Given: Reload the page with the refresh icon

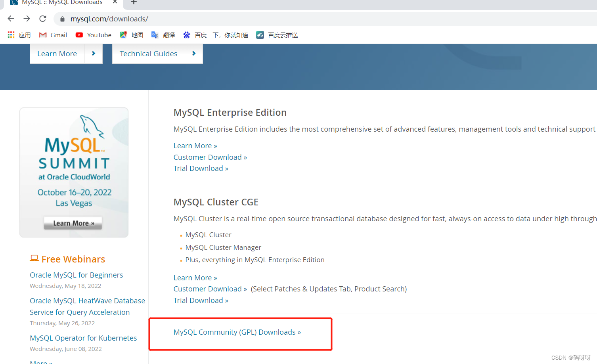Looking at the screenshot, I should point(43,19).
